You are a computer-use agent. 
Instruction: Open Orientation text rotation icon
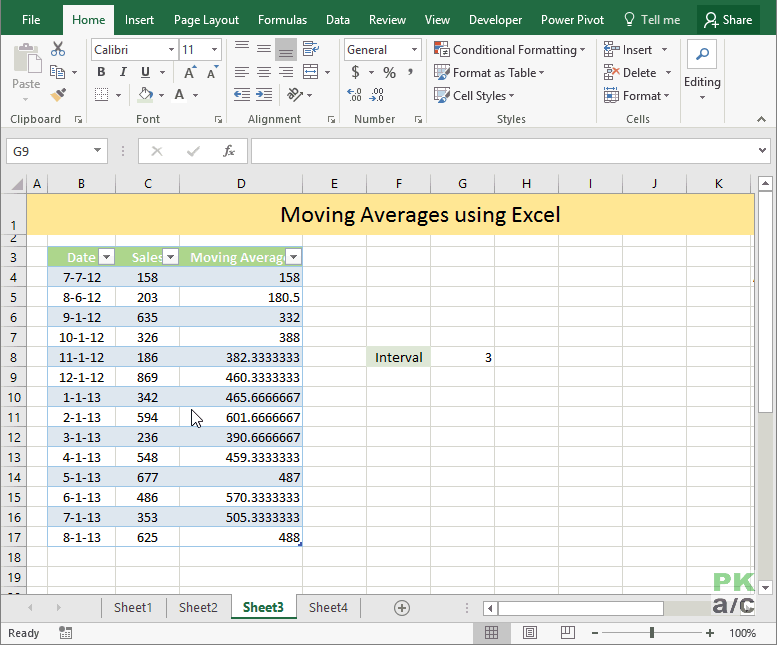coord(295,95)
